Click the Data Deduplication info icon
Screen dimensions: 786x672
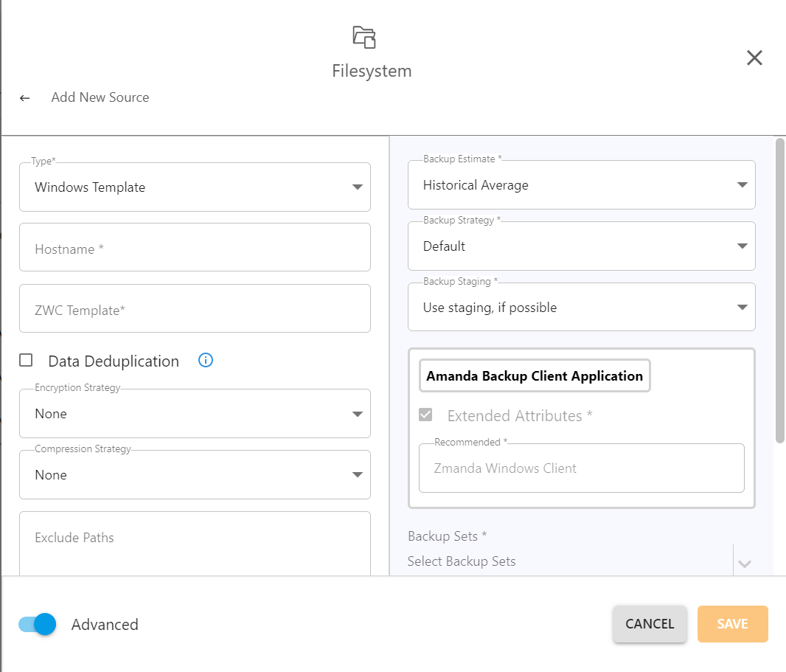tap(206, 361)
